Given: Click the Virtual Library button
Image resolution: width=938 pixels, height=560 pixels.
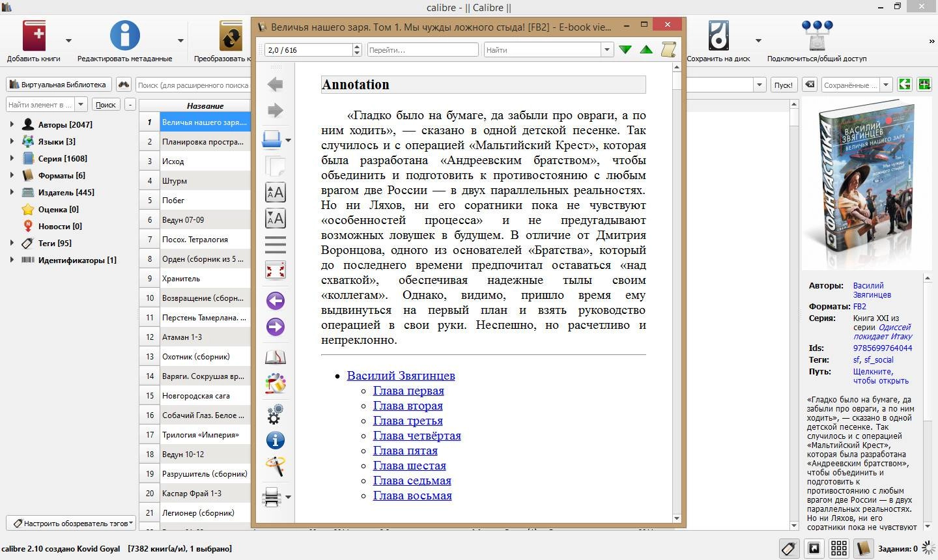Looking at the screenshot, I should tap(59, 85).
